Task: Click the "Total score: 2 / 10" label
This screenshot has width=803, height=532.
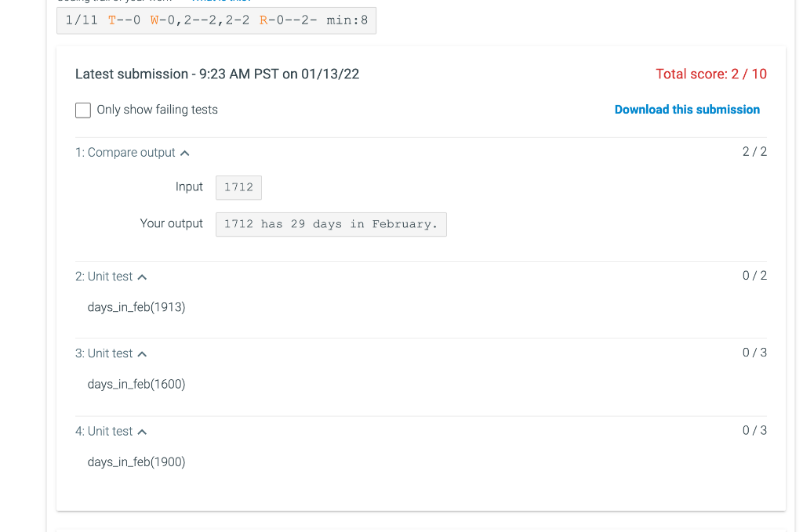Action: click(711, 74)
